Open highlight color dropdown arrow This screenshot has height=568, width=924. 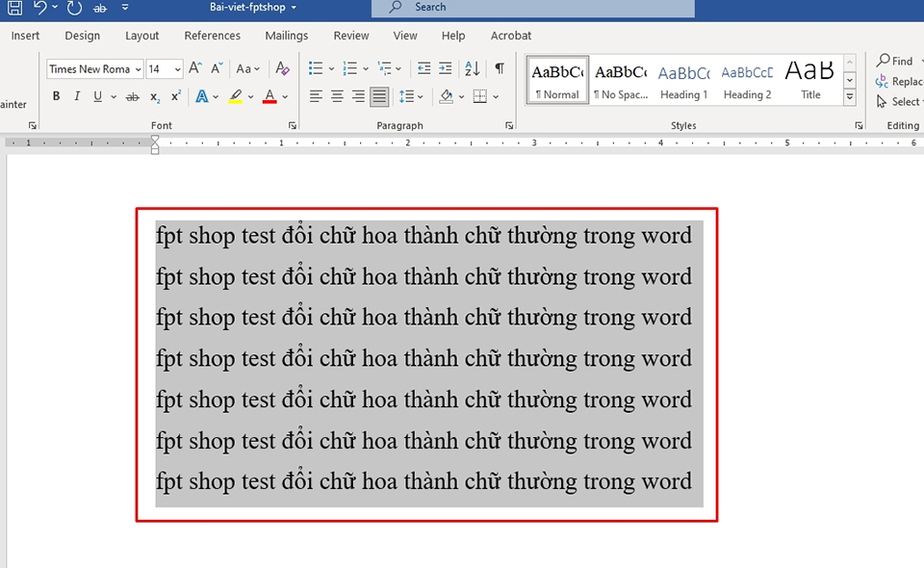250,96
